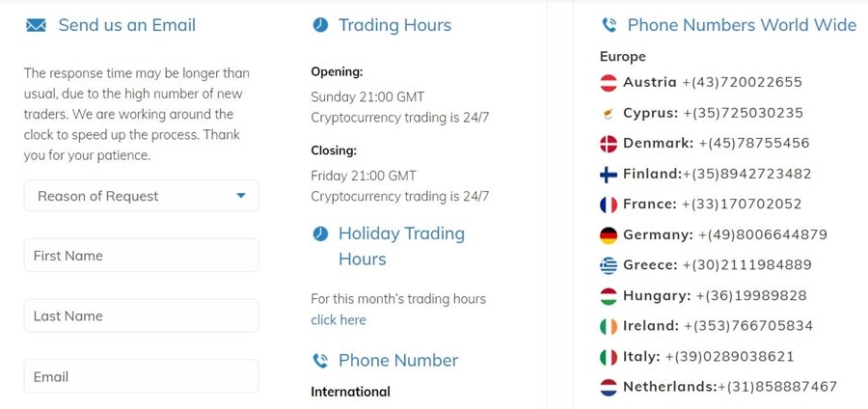Click the envelope icon beside Send us an Email
The height and width of the screenshot is (409, 868).
click(x=36, y=26)
